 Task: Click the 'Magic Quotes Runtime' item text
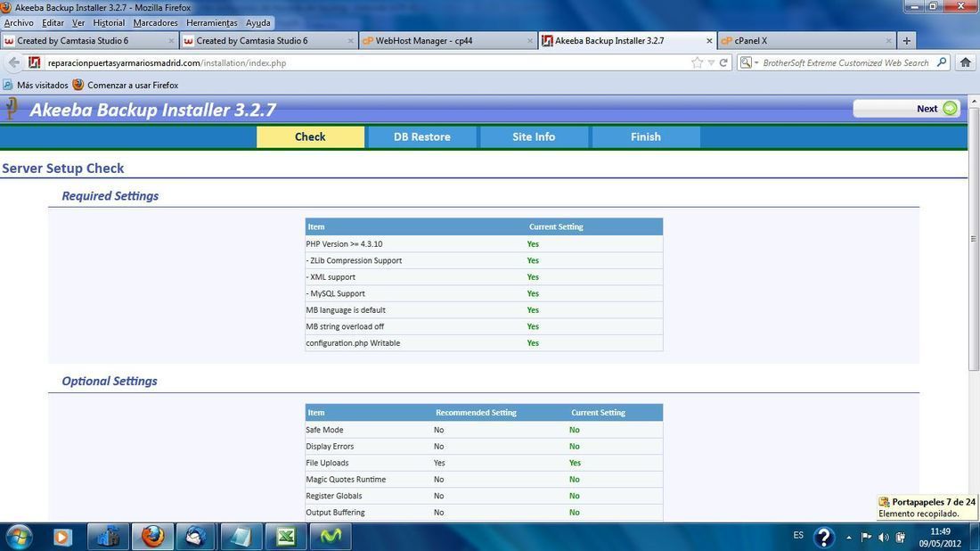point(346,479)
